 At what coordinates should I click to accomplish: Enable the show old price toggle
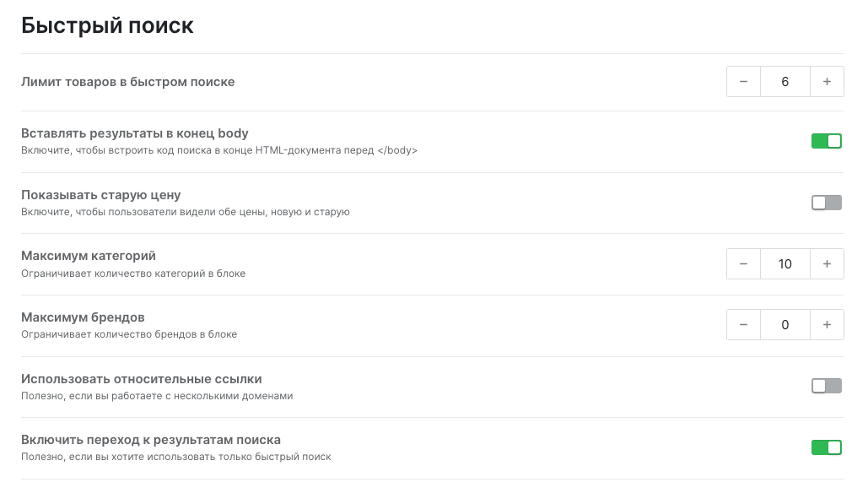click(827, 203)
